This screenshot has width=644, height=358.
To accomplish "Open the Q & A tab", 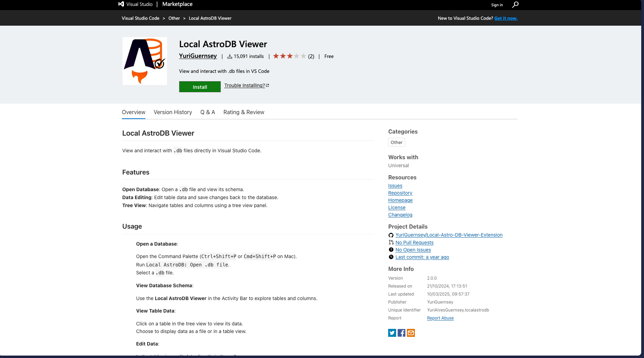I will coord(208,112).
